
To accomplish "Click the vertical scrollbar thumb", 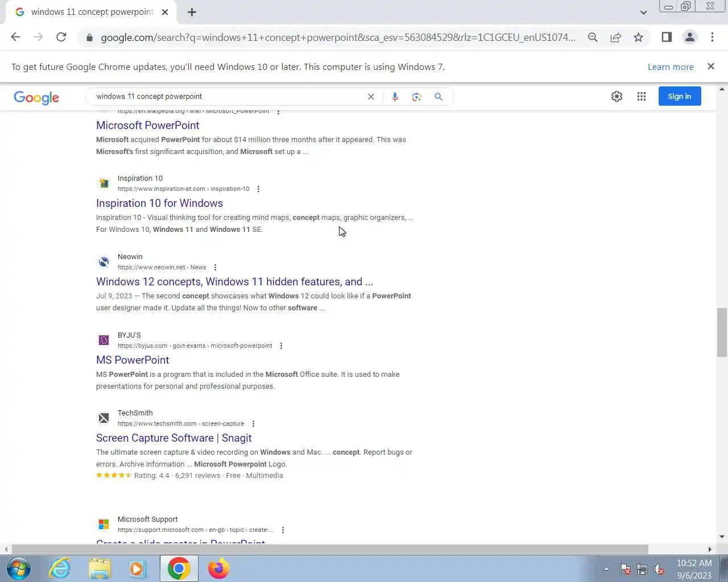I will click(x=722, y=332).
